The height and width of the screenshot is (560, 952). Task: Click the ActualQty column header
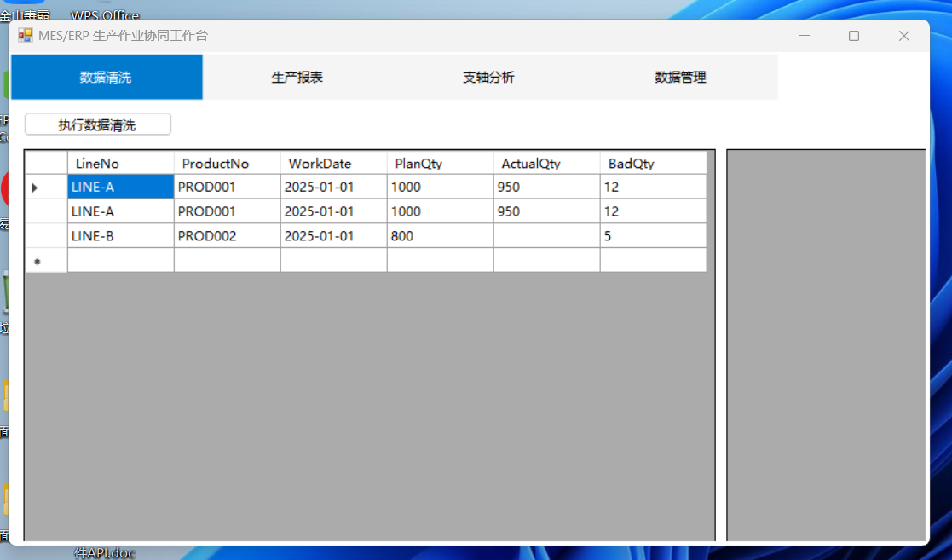(x=547, y=163)
